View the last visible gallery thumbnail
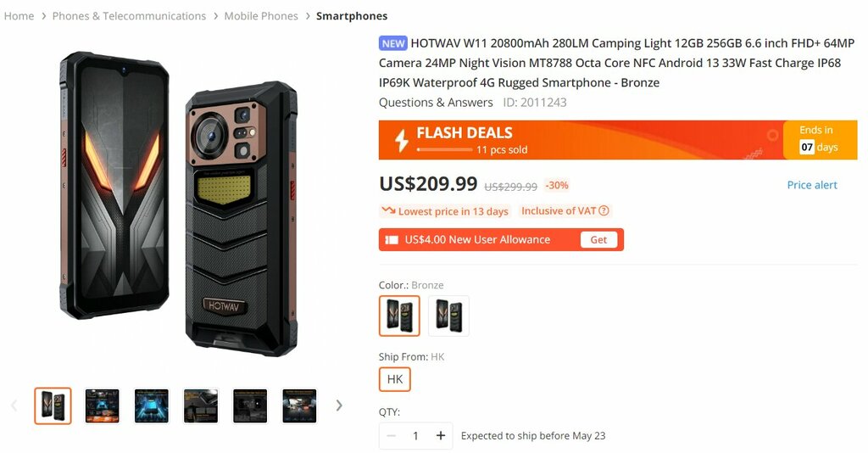The height and width of the screenshot is (453, 868). [299, 406]
